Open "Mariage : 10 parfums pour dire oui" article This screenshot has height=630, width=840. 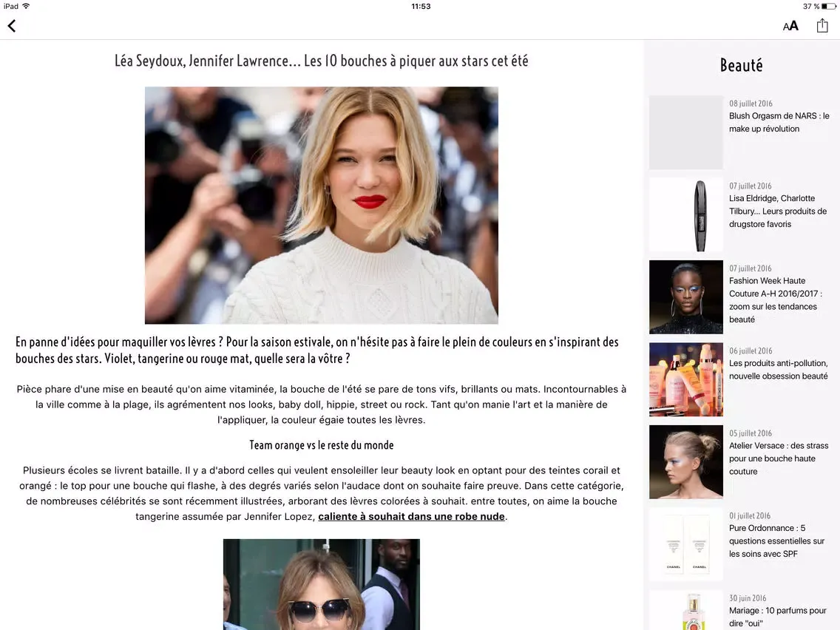click(777, 617)
